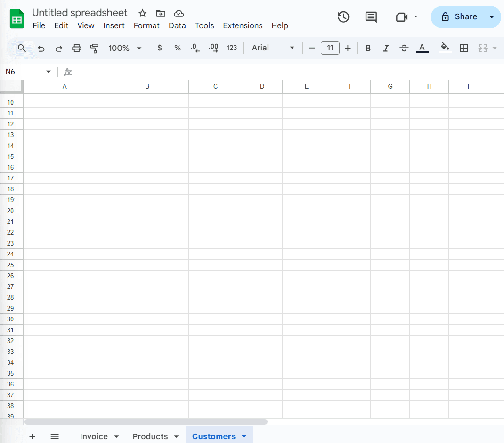Click the Share button
This screenshot has height=443, width=504.
coord(457,17)
